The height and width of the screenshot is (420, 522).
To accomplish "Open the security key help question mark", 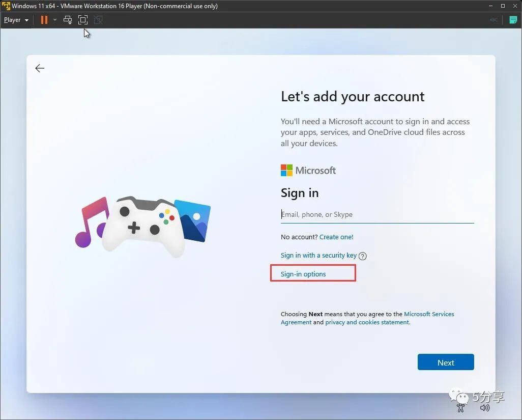I will (363, 256).
